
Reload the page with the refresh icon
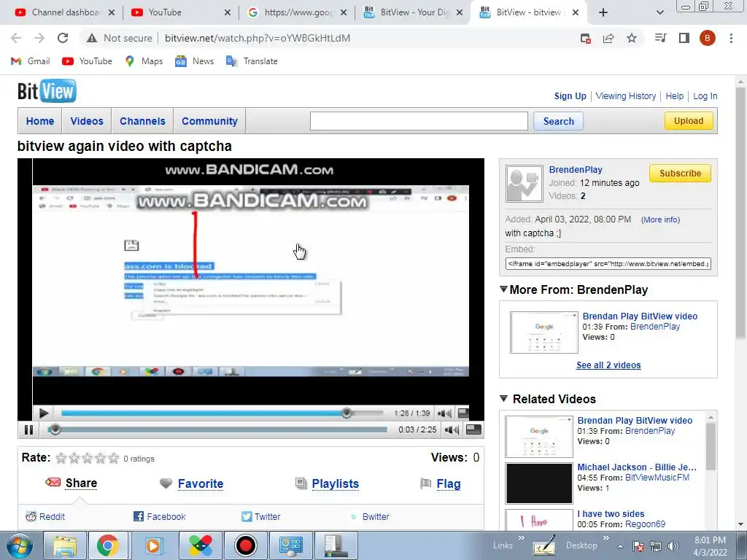(63, 38)
